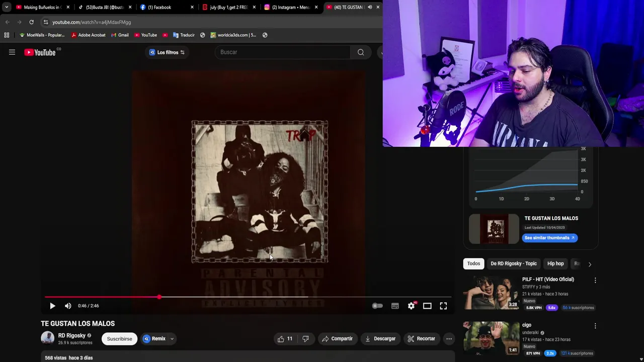This screenshot has height=362, width=644.
Task: Dislike the video thumbs down
Action: pos(305,339)
